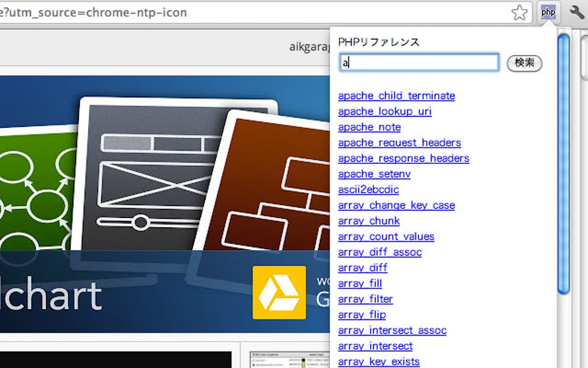Open the array_diff_assoc reference link
This screenshot has height=368, width=588.
coord(380,252)
